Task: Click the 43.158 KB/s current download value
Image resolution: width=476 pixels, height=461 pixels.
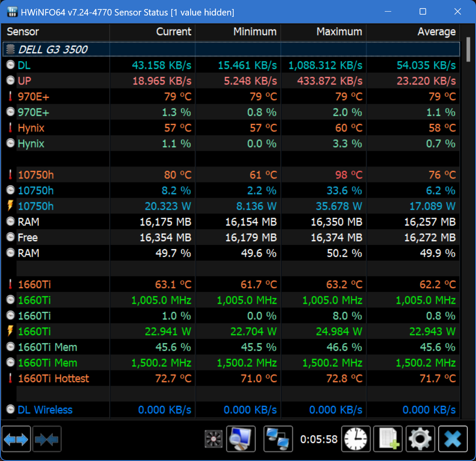Action: (x=161, y=65)
